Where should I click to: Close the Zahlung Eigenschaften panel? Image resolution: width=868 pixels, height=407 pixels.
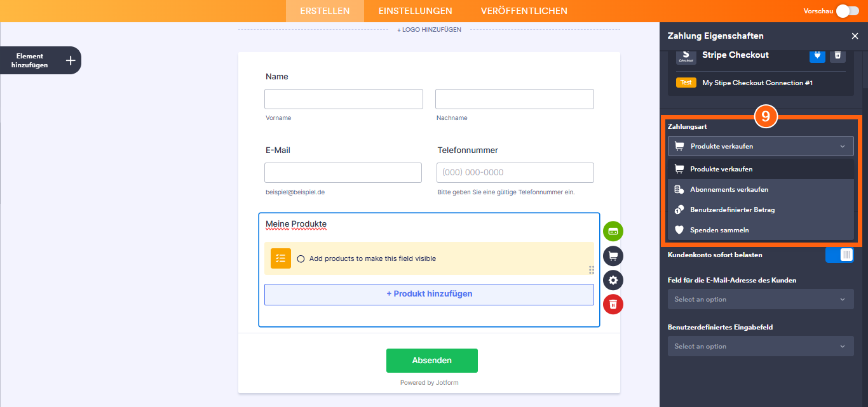[855, 36]
